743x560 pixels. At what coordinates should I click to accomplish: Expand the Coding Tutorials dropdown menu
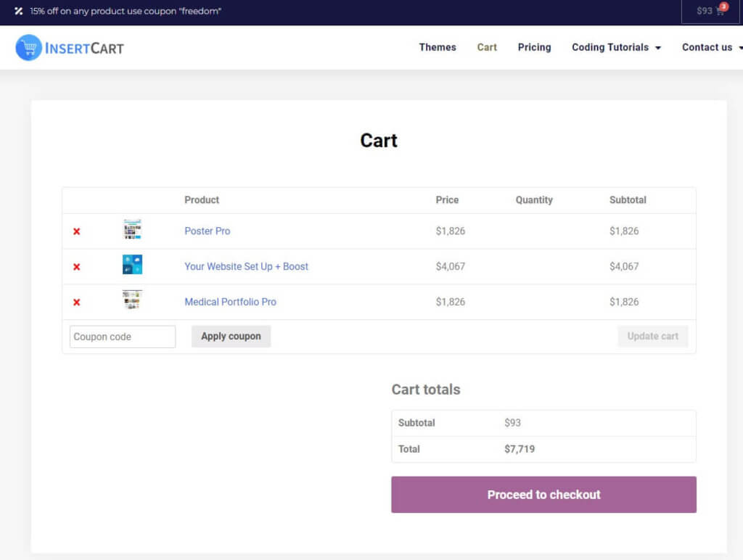point(611,47)
